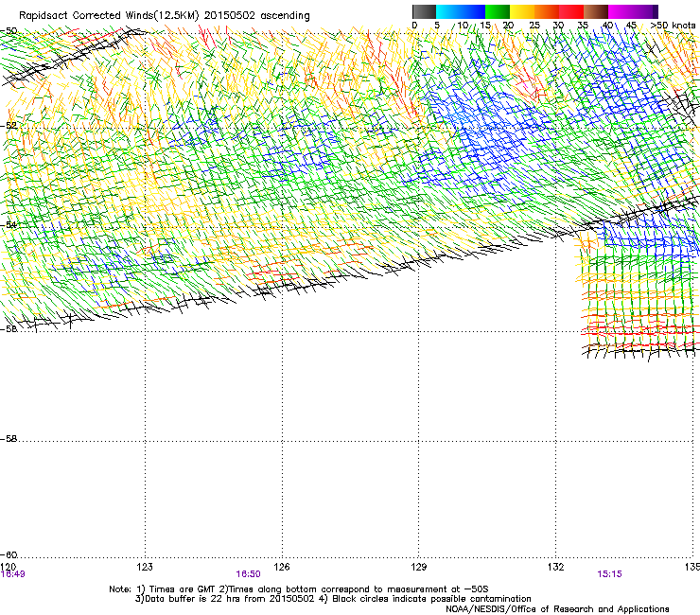Click the magenta 40-45 knots legend swatch
Image resolution: width=700 pixels, height=615 pixels.
[x=621, y=11]
